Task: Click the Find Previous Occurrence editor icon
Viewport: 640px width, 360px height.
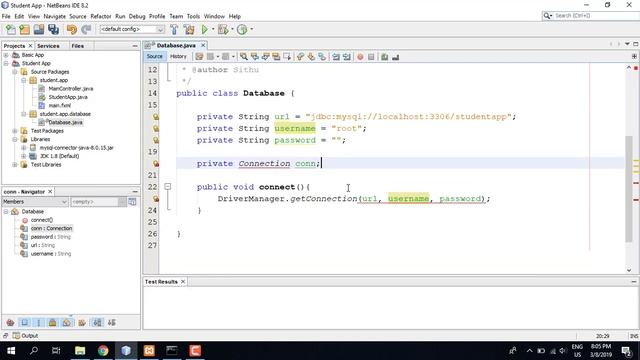Action: point(255,57)
